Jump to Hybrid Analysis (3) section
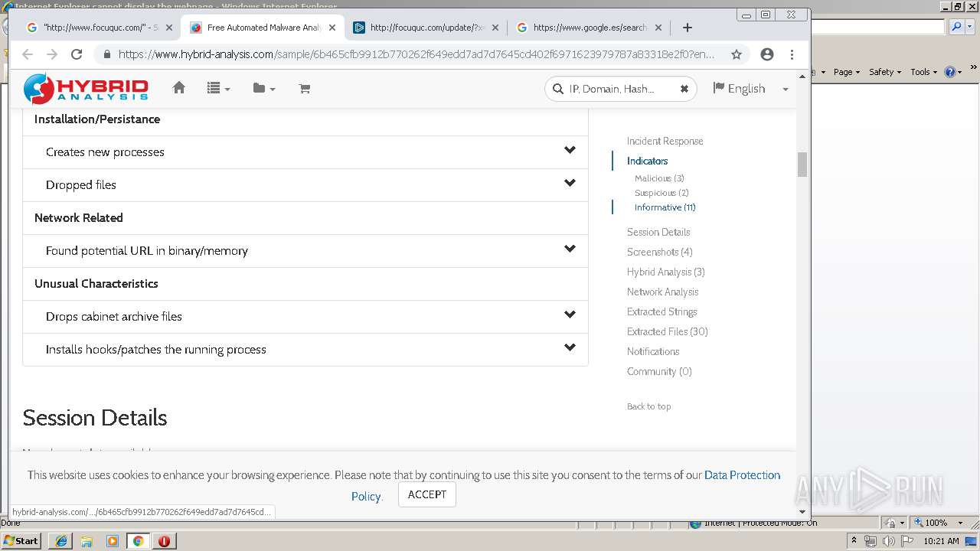The width and height of the screenshot is (980, 551). coord(665,272)
